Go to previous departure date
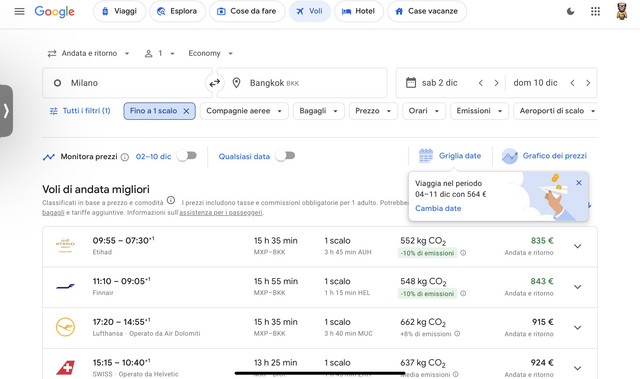Image resolution: width=640 pixels, height=379 pixels. 481,83
